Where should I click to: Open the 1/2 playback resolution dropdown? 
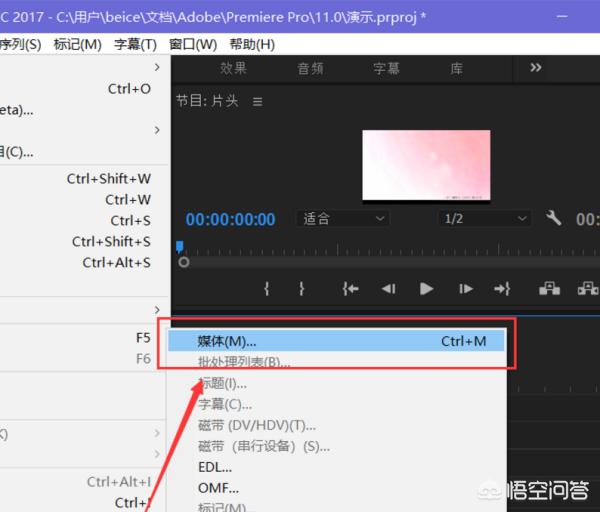484,219
